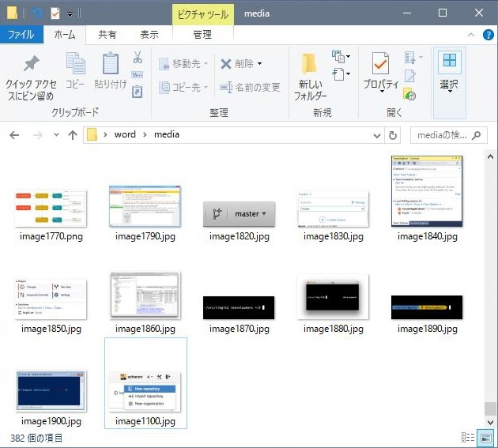
Task: Click the media search box
Action: (x=447, y=135)
